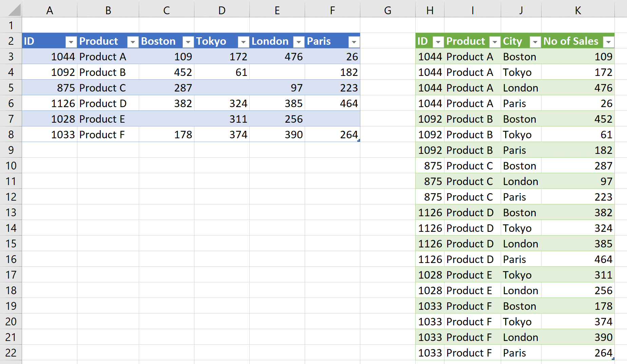Select the entire column G header
This screenshot has height=364, width=627.
[387, 10]
